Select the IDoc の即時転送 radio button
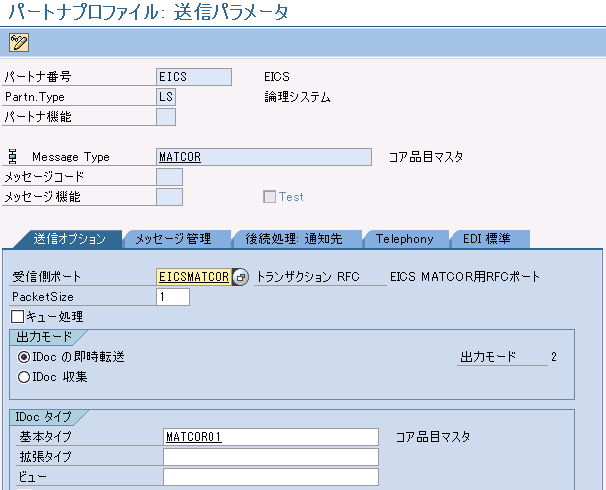Screen dimensions: 606x490 [24, 357]
